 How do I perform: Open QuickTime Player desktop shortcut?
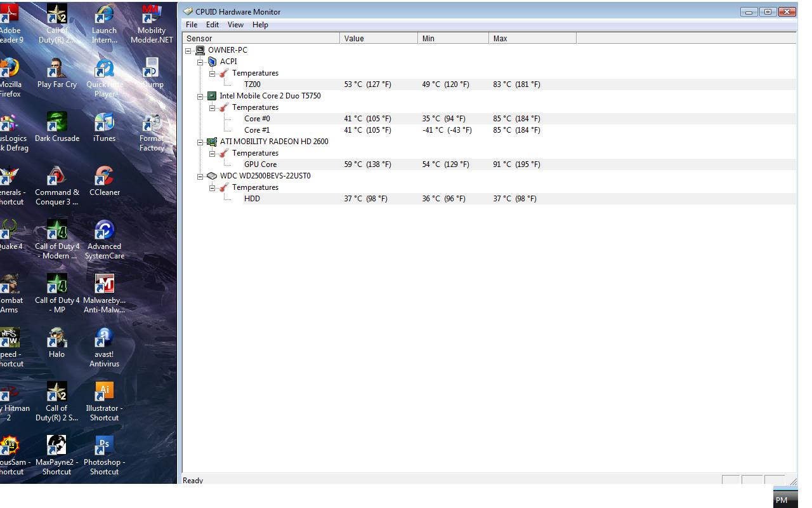105,78
